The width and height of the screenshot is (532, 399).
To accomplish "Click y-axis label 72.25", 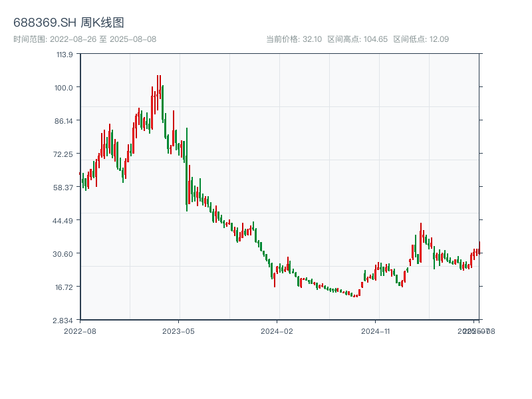I will [x=63, y=154].
